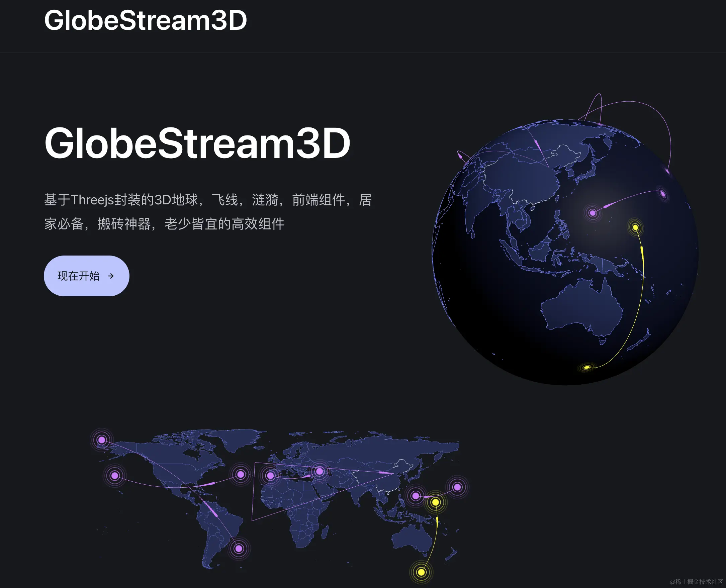
Task: Select the purple marker near the Philippines on the flat map
Action: point(415,496)
